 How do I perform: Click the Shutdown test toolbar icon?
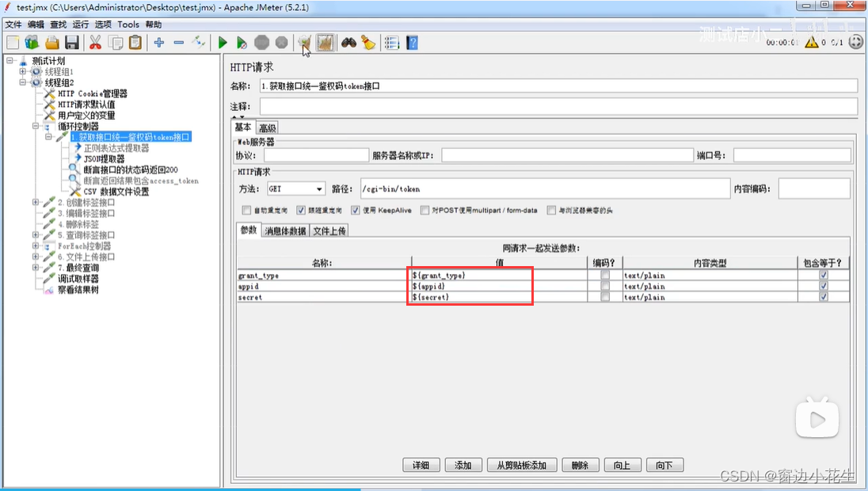pos(281,43)
